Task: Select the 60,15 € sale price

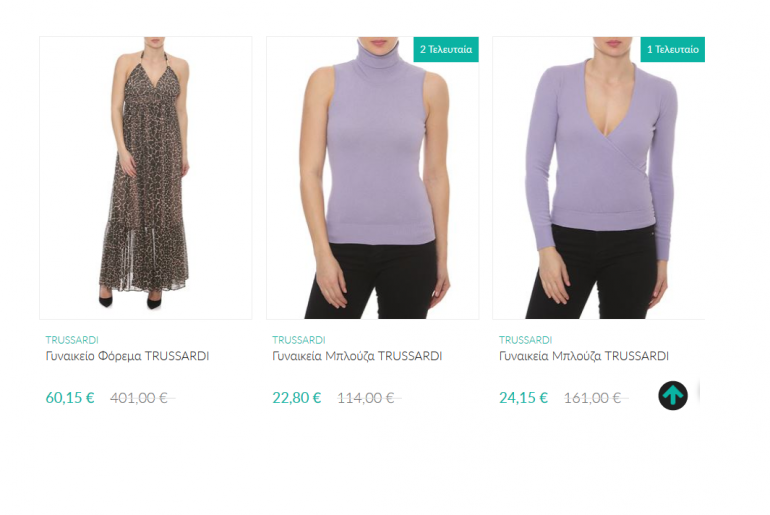Action: pos(70,397)
